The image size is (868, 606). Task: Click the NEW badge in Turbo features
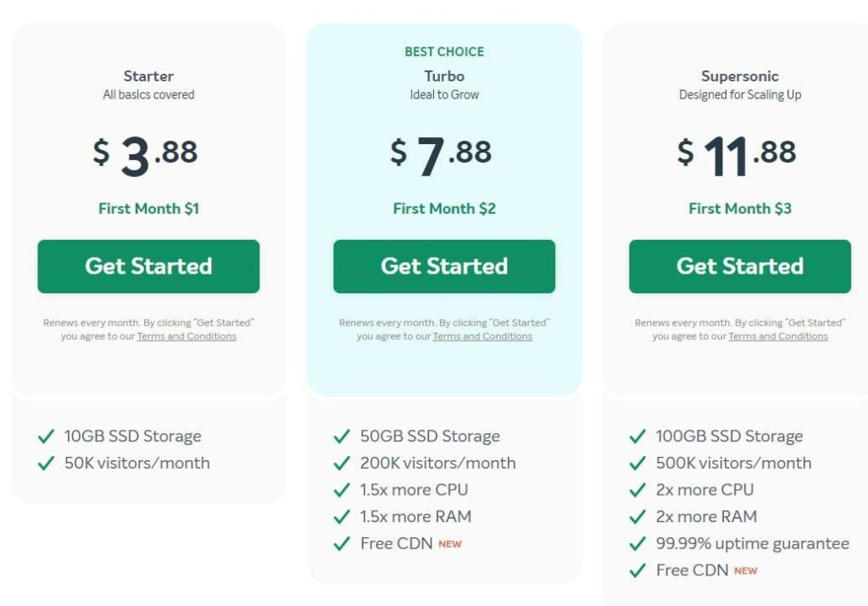tap(449, 544)
